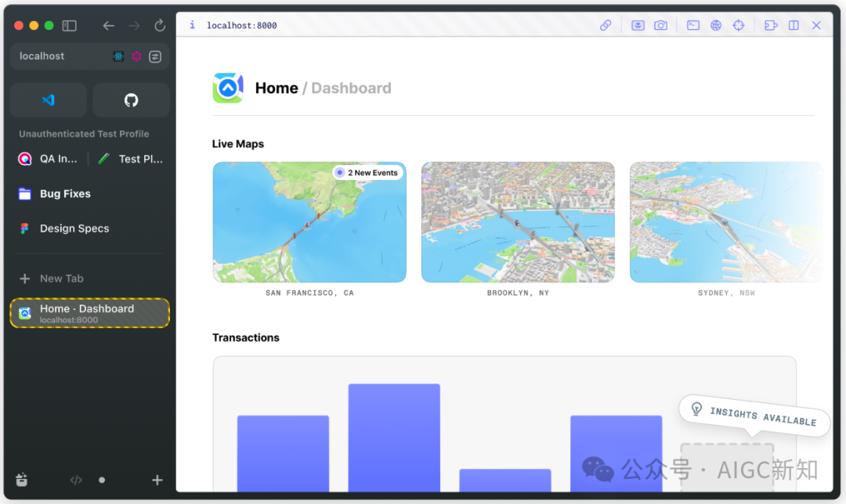Click the picture-in-picture frame icon
Viewport: 846px width, 504px height.
(638, 25)
